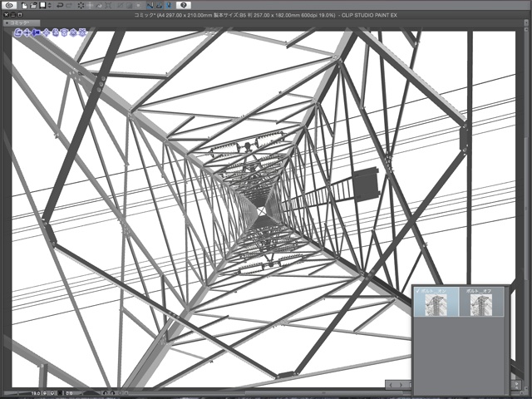Viewport: 532px width, 399px height.
Task: Toggle Snap to Ruler icon
Action: click(x=150, y=6)
